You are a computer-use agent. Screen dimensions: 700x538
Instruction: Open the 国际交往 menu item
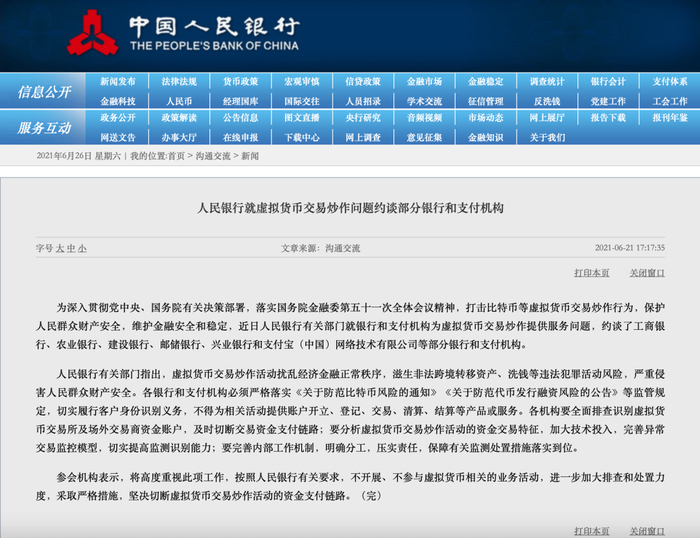tap(302, 101)
